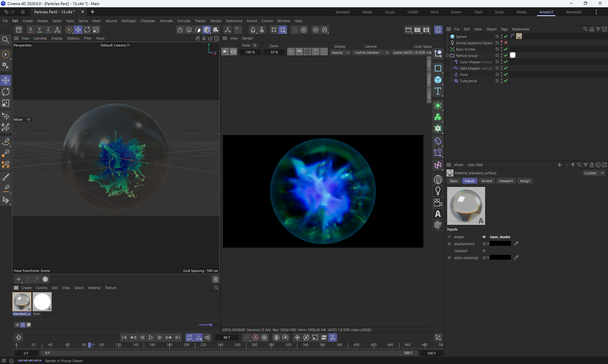Select the Rotate tool in left toolbar
The image size is (608, 364).
coord(6,92)
